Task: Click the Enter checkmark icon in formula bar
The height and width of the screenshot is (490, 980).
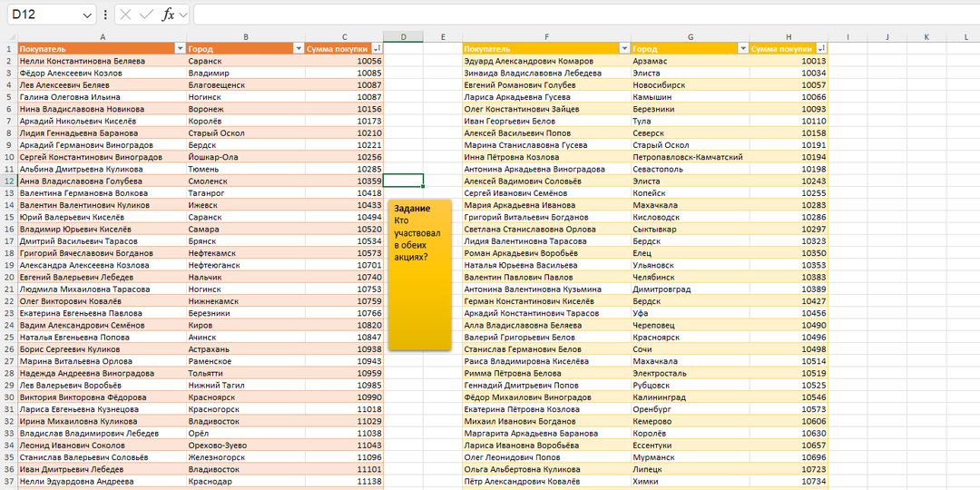Action: click(x=147, y=15)
